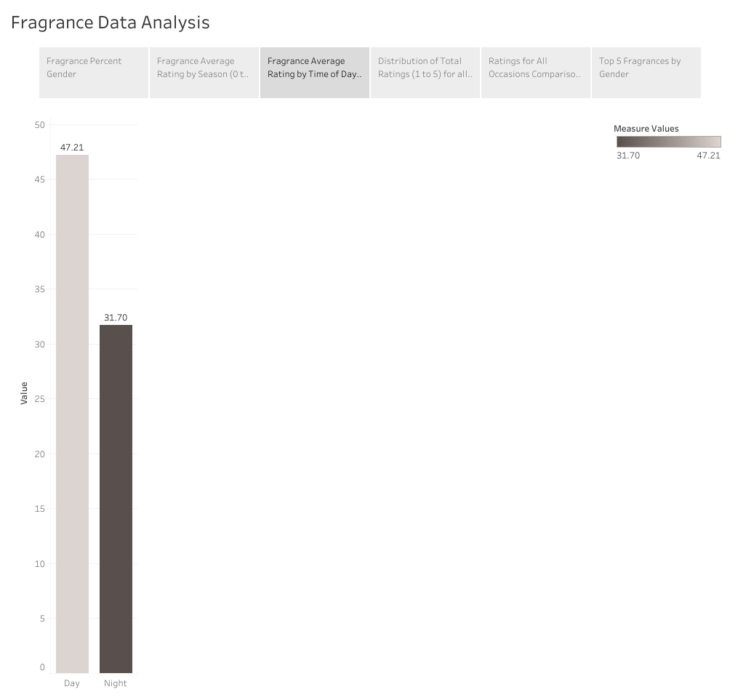The width and height of the screenshot is (738, 700).
Task: Click the 47.21 value label above the Day bar
Action: [x=72, y=147]
